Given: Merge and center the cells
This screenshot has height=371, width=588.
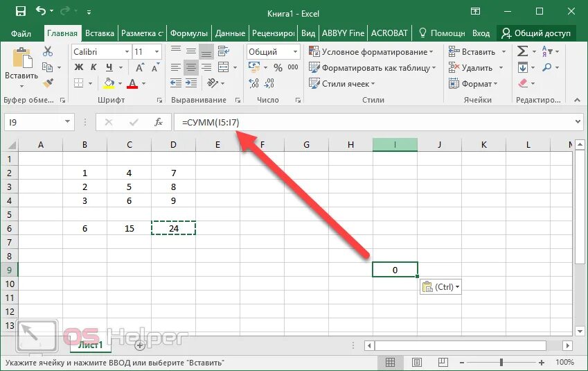Looking at the screenshot, I should pyautogui.click(x=224, y=67).
